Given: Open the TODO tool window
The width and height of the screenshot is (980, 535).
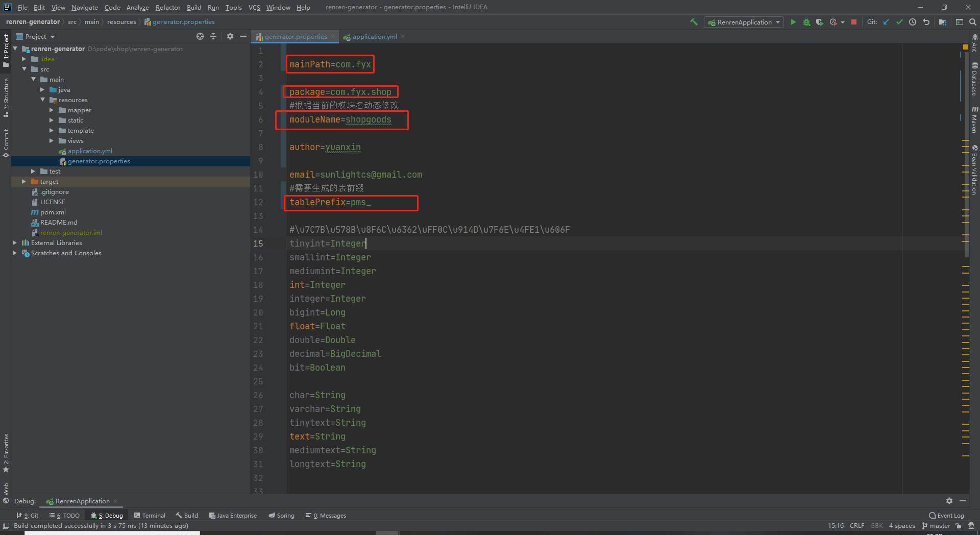Looking at the screenshot, I should pos(64,516).
